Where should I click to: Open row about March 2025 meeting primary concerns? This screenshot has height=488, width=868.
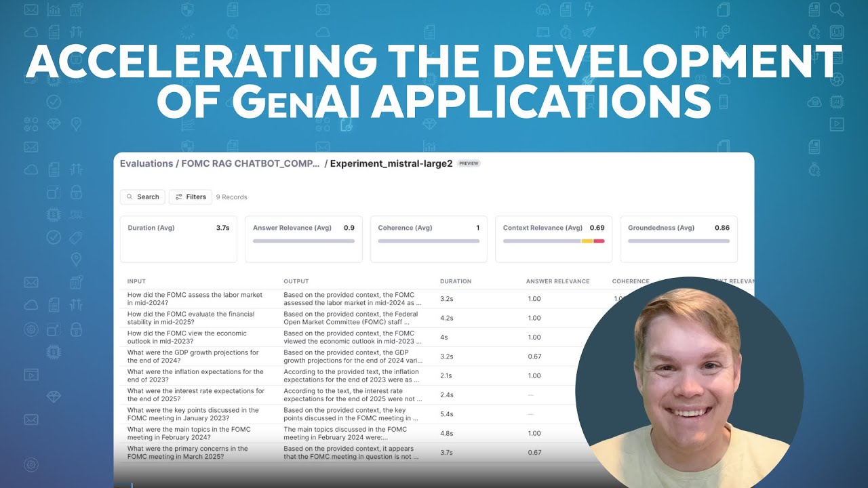point(188,452)
